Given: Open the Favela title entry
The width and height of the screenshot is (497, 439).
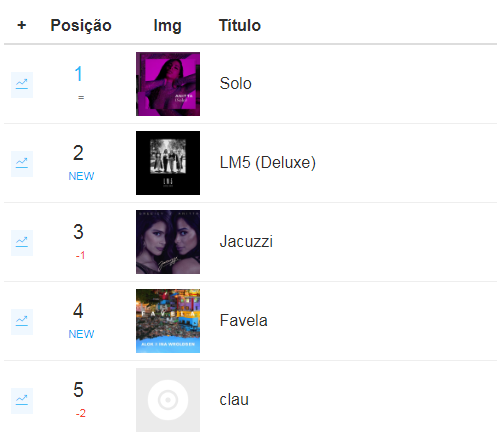Looking at the screenshot, I should (x=243, y=320).
